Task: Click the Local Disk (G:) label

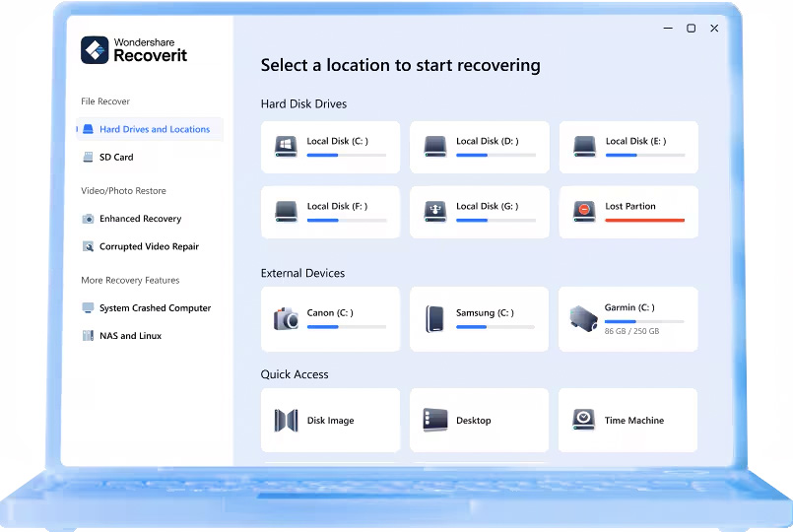Action: coord(487,206)
